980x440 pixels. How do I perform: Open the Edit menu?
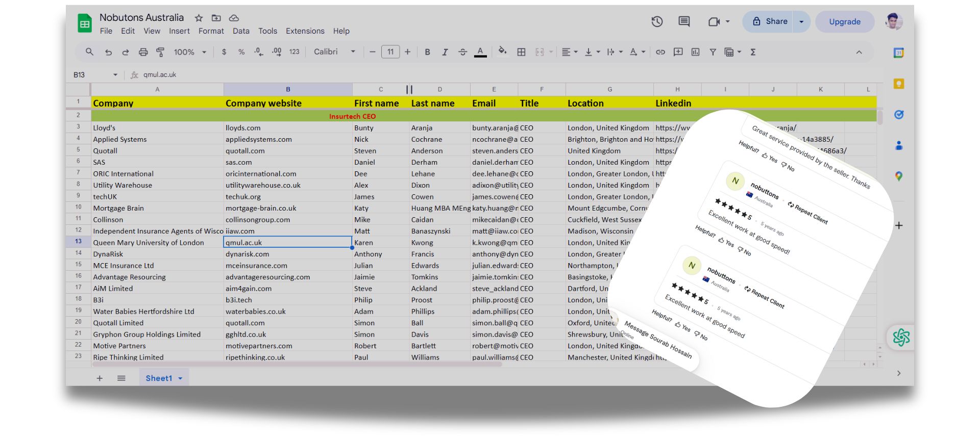click(128, 31)
